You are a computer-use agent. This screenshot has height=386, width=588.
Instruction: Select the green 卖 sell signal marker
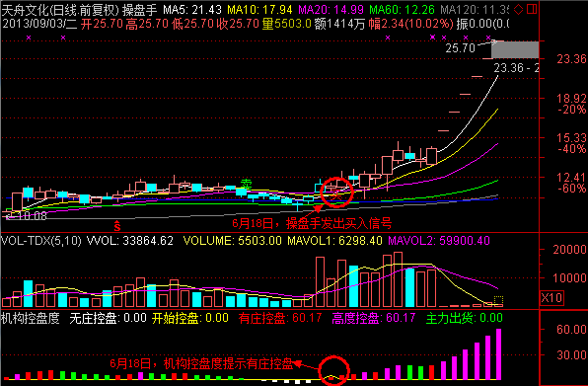coord(246,184)
